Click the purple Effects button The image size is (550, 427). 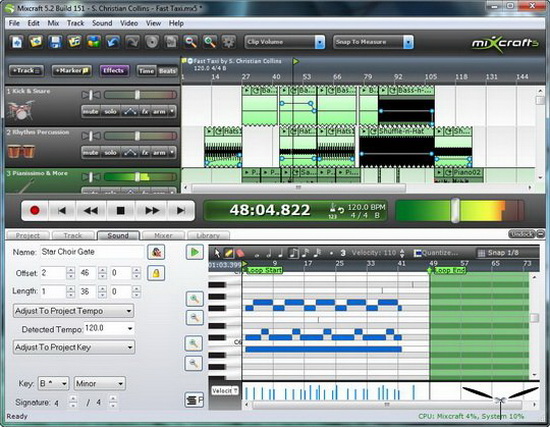click(x=114, y=71)
